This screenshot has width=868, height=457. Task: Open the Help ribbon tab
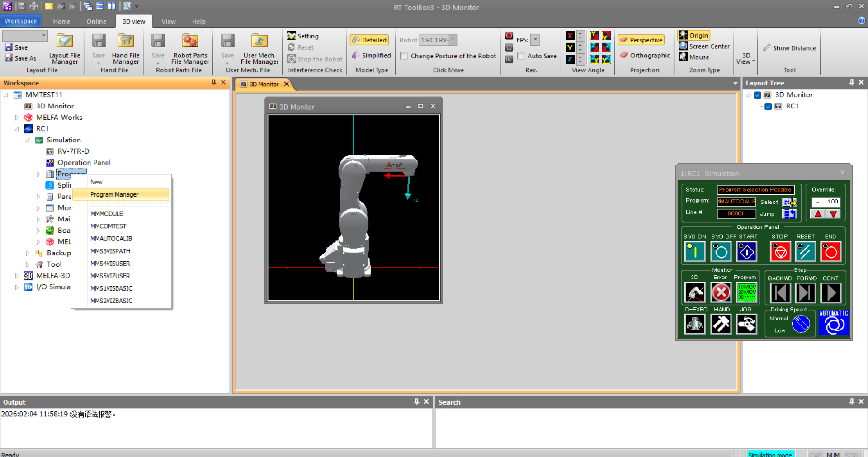coord(198,21)
